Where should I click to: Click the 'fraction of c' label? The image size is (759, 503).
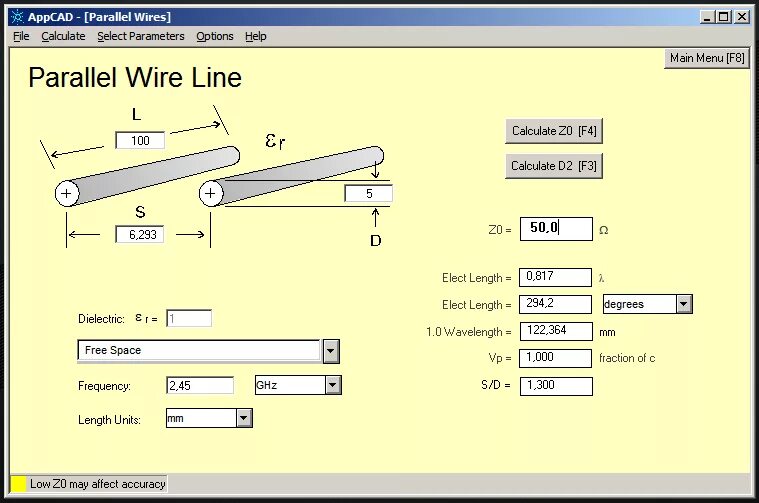[627, 358]
